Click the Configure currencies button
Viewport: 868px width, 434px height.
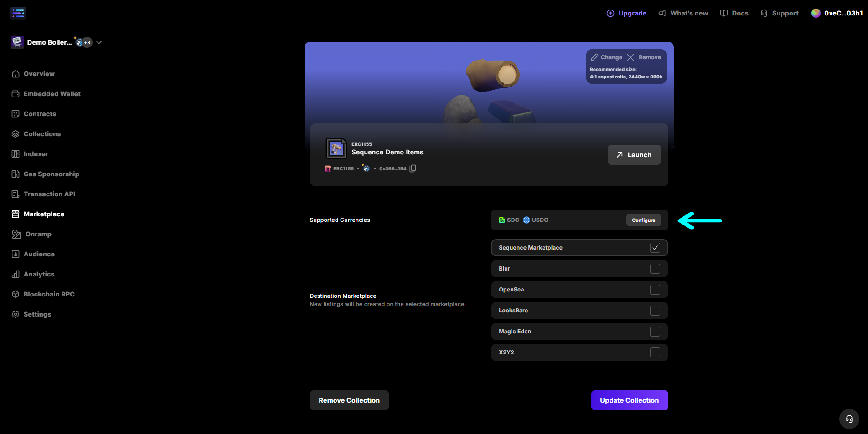click(643, 220)
